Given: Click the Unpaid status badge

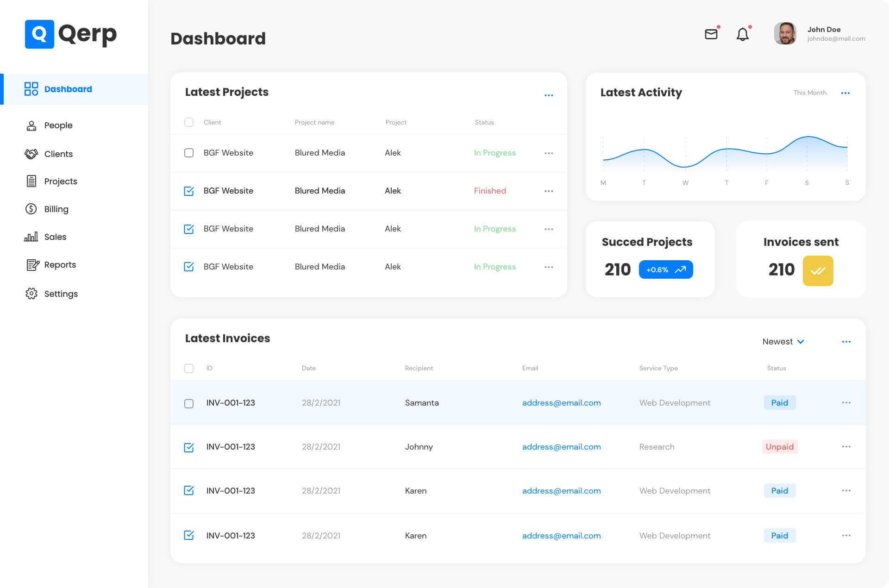Looking at the screenshot, I should click(x=779, y=447).
